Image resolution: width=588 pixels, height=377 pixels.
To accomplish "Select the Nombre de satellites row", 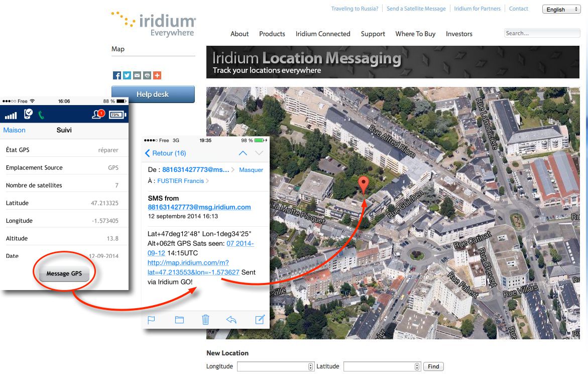I will (64, 185).
